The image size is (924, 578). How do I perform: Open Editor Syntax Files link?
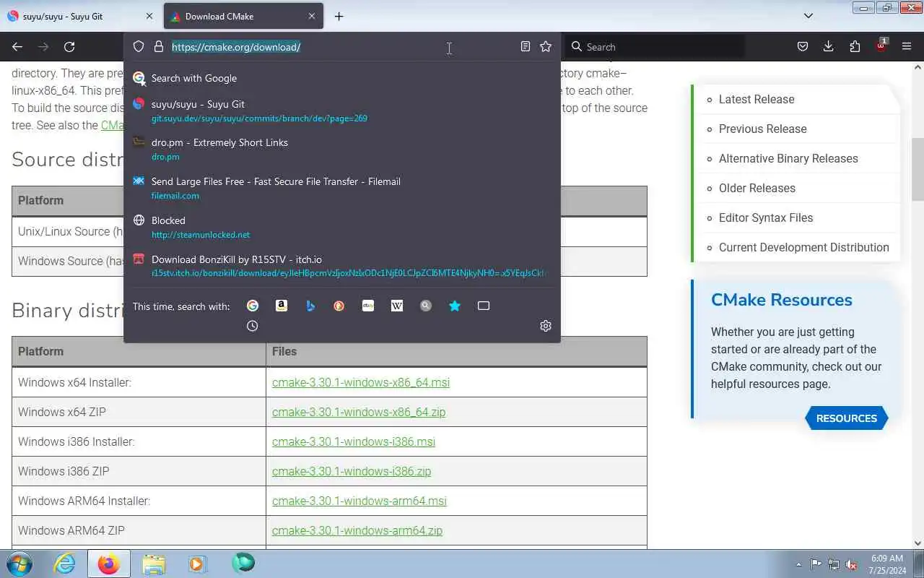[x=766, y=217]
